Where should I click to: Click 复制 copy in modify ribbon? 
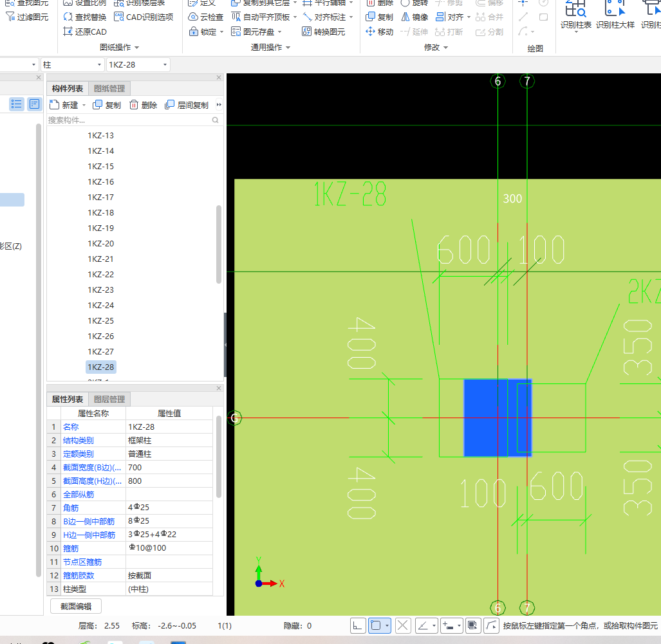tap(379, 17)
